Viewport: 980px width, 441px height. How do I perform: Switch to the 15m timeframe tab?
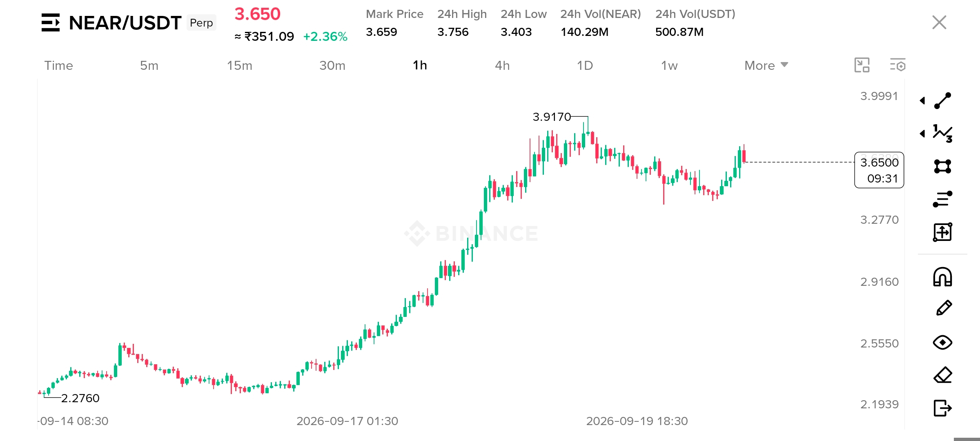point(239,65)
